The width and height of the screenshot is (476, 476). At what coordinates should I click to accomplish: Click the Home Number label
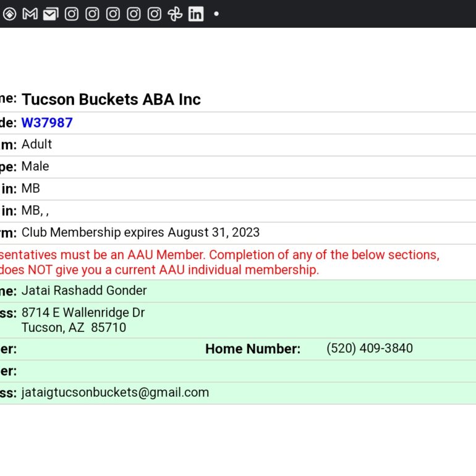tap(253, 349)
